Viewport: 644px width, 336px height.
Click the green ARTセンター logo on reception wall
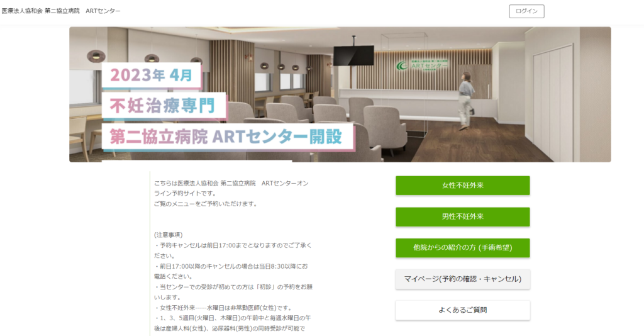(423, 65)
